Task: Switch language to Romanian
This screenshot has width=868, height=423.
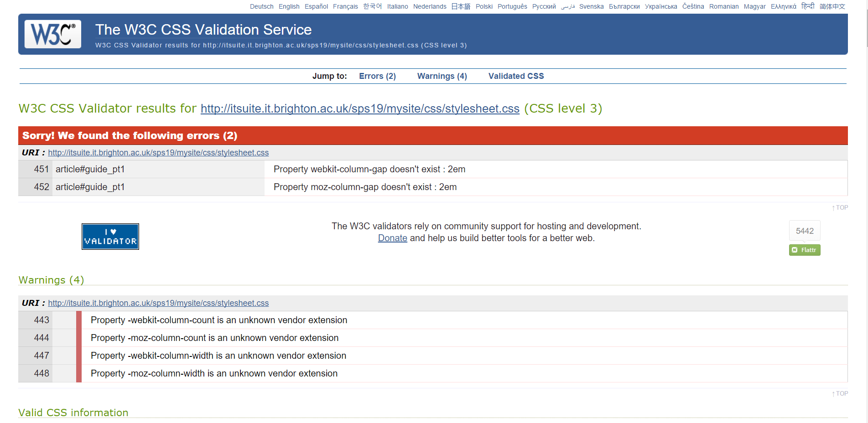Action: click(724, 6)
